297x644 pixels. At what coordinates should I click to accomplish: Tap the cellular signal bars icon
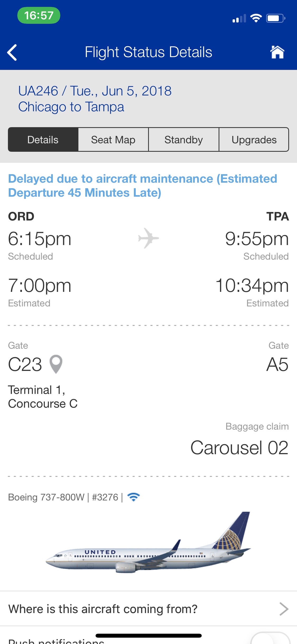pos(239,19)
